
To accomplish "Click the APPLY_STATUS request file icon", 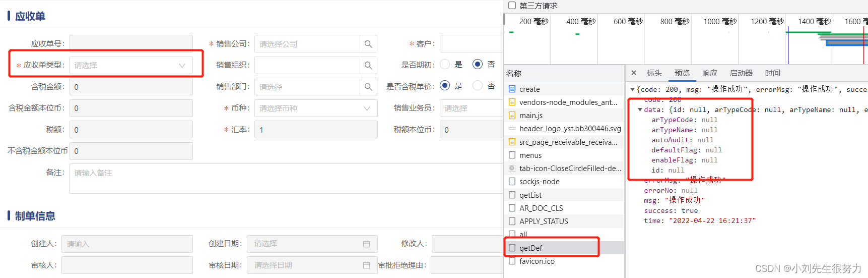I will [x=512, y=221].
